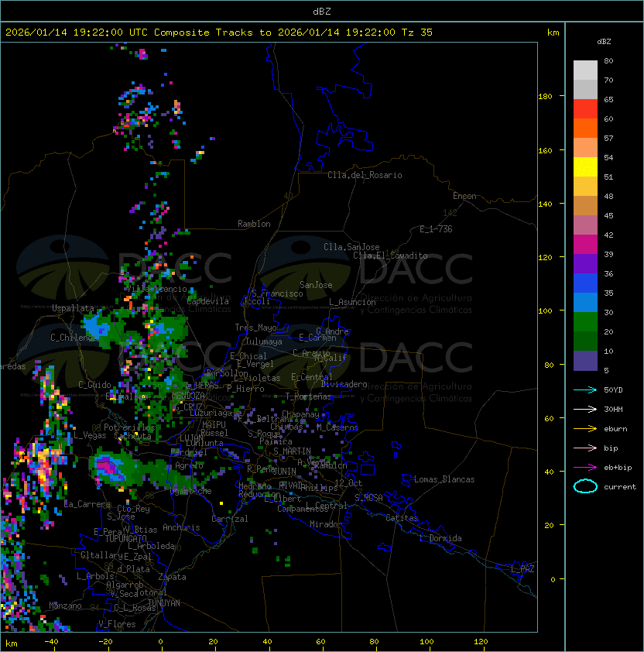The image size is (644, 652).
Task: Click the yellow eburn arrow in the legend
Action: [585, 429]
